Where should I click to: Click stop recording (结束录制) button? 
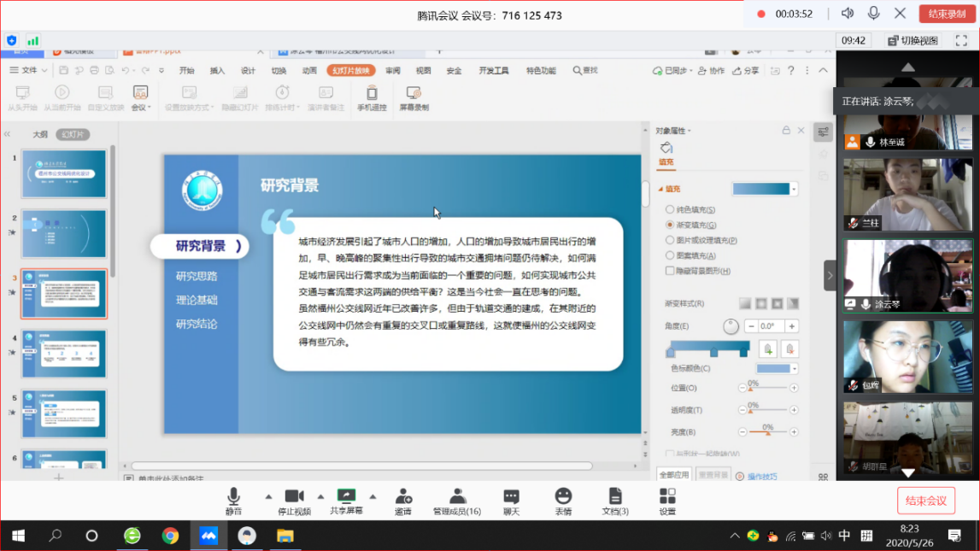947,14
